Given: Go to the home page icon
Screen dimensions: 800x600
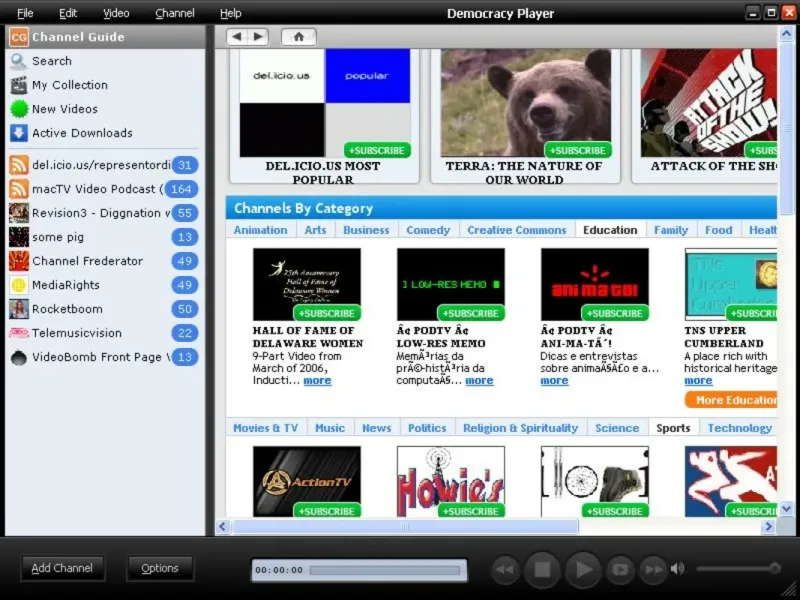Looking at the screenshot, I should point(299,37).
